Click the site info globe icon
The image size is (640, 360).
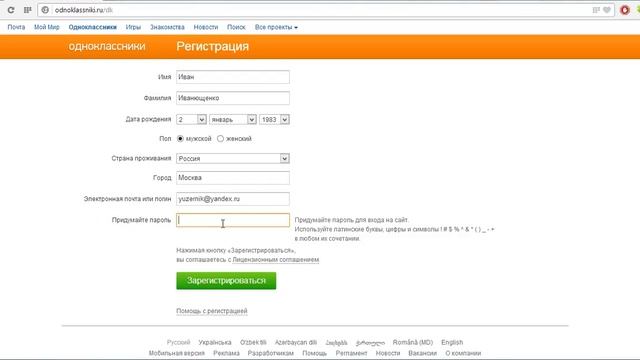(45, 10)
